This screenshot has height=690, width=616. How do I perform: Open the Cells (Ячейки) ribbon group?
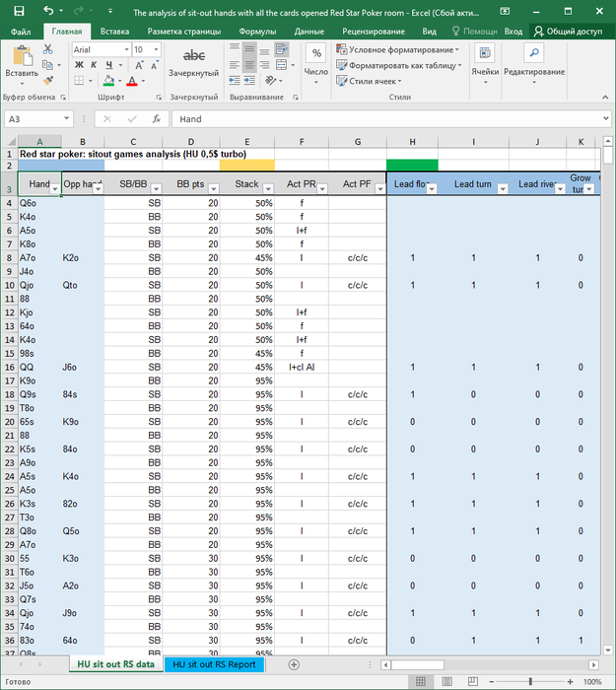tap(485, 61)
